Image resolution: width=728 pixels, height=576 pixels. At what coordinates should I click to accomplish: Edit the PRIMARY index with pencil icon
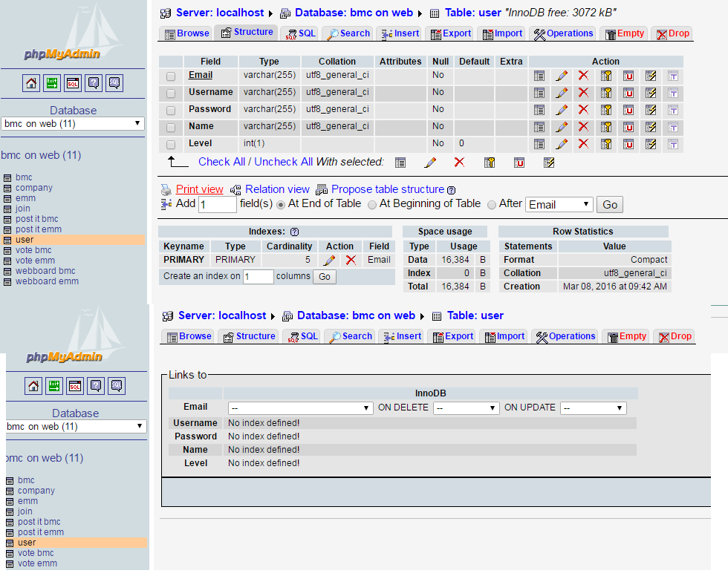(x=329, y=260)
